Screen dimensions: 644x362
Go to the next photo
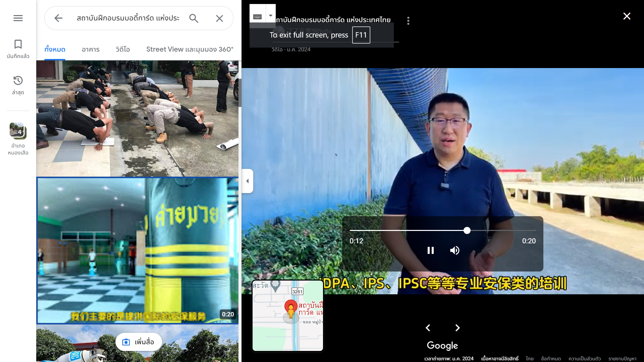click(x=458, y=328)
